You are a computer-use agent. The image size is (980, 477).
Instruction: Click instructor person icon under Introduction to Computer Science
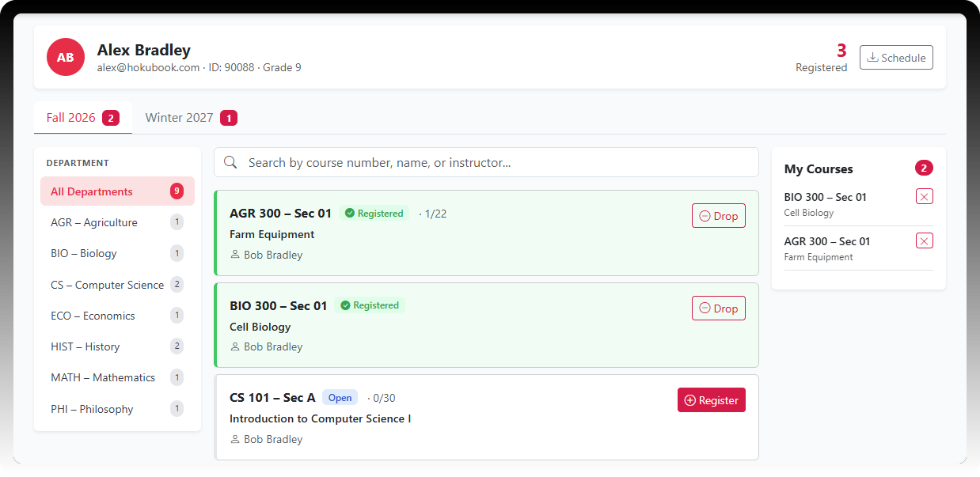[235, 439]
